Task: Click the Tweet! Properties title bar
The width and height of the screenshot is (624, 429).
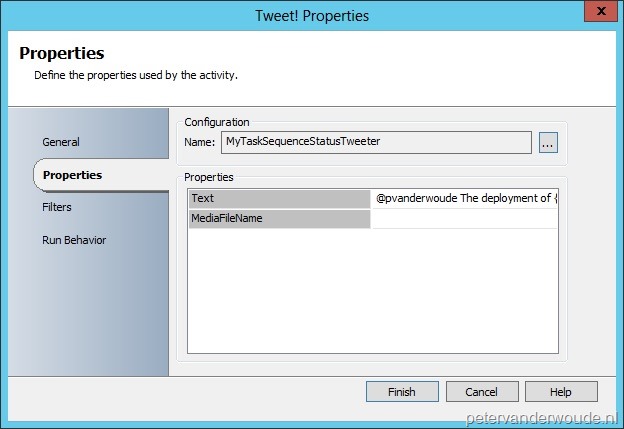Action: (x=311, y=15)
